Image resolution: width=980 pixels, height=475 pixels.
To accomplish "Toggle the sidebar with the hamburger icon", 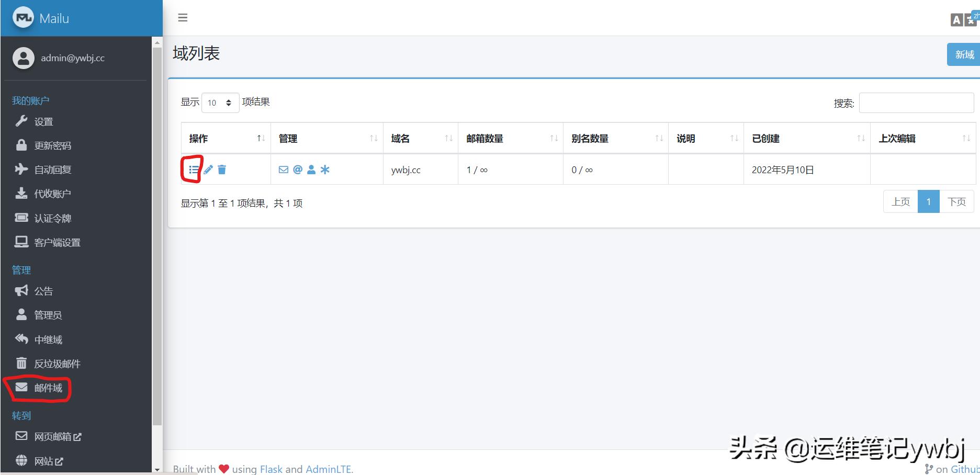I will coord(183,17).
